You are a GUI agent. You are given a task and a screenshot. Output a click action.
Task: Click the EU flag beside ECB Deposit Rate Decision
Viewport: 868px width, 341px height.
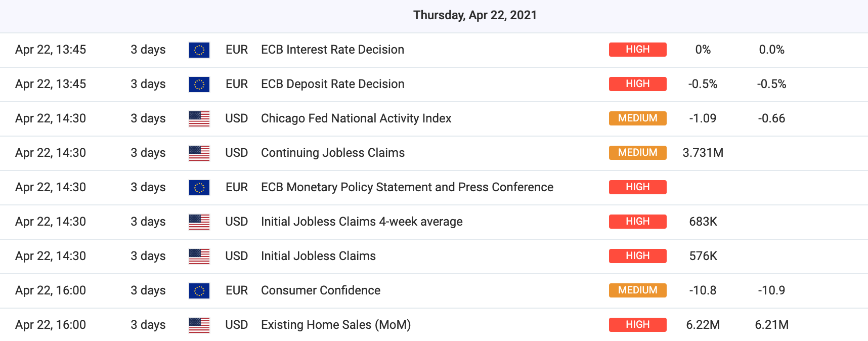[199, 84]
